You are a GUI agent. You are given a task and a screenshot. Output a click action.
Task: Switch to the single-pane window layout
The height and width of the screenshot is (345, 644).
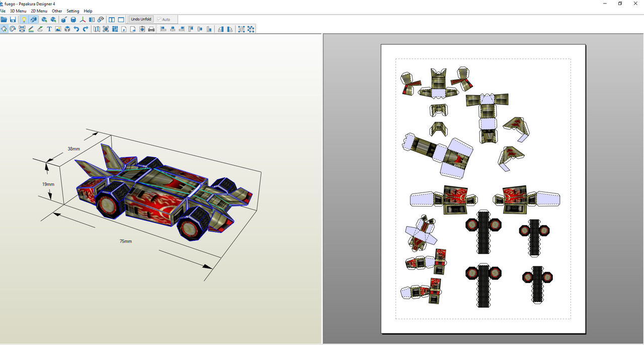121,20
